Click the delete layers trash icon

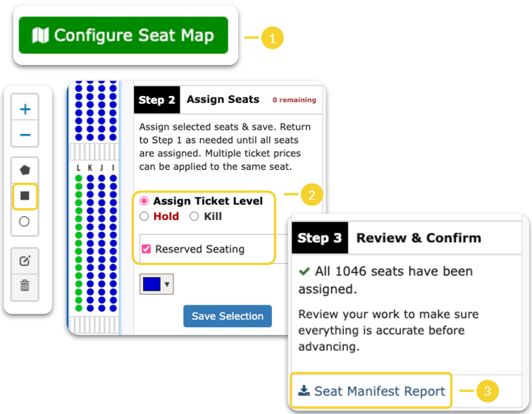click(x=25, y=286)
